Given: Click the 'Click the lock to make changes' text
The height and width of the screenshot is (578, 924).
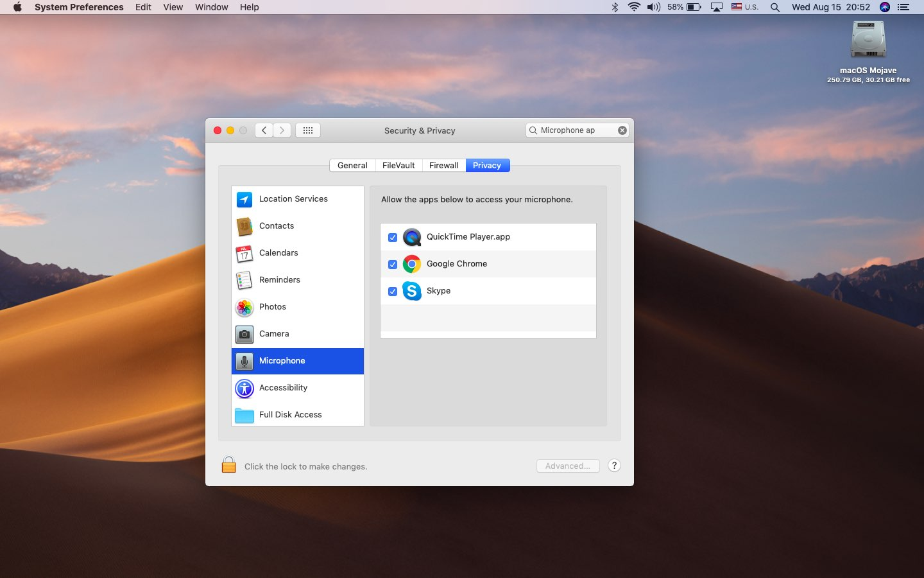Looking at the screenshot, I should (x=306, y=467).
